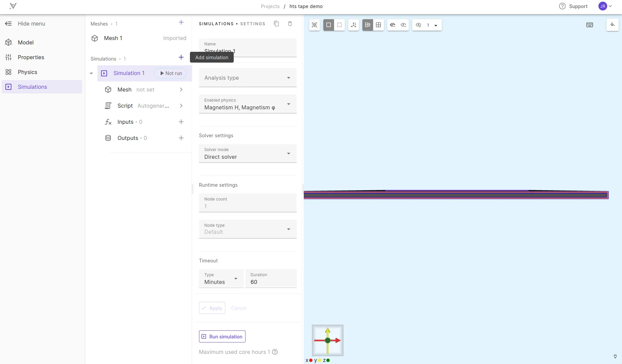Click the Outputs database icon
622x364 pixels.
pyautogui.click(x=108, y=138)
